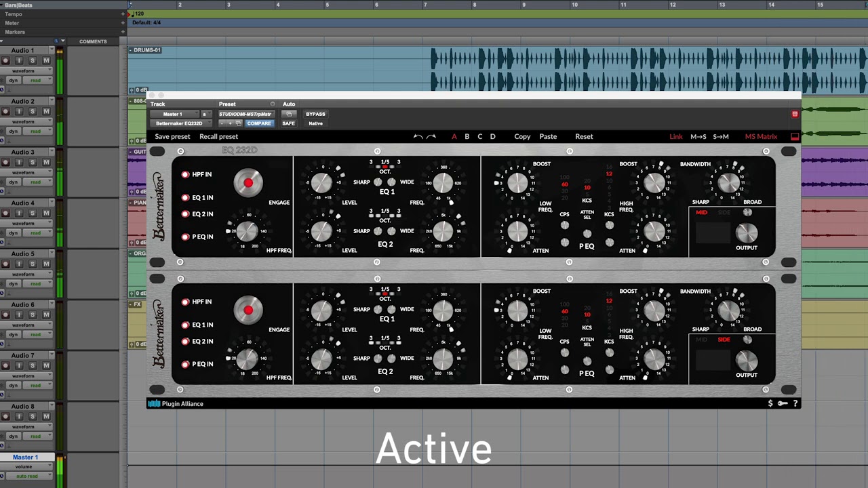Image resolution: width=868 pixels, height=488 pixels.
Task: Toggle EQ 1 IN on the upper unit
Action: click(185, 198)
